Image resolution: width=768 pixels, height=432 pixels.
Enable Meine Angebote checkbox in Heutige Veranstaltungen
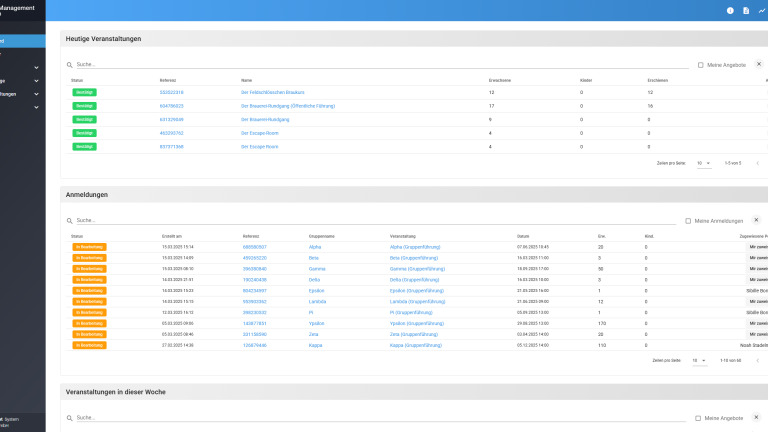(701, 65)
